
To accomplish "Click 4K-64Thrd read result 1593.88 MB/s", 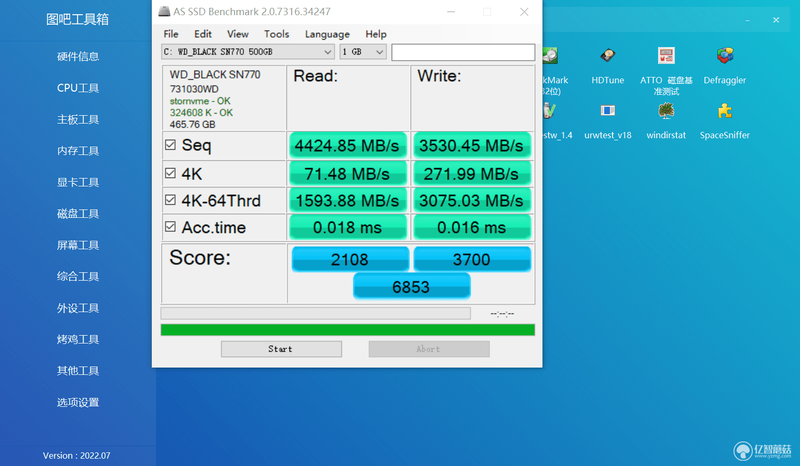I will tap(347, 201).
